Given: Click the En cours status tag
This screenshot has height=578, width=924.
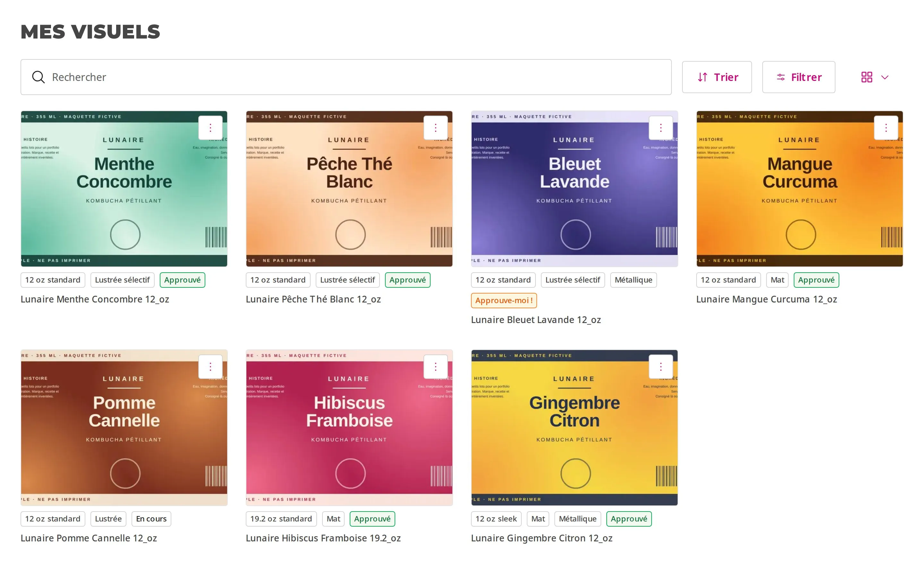Looking at the screenshot, I should (151, 519).
